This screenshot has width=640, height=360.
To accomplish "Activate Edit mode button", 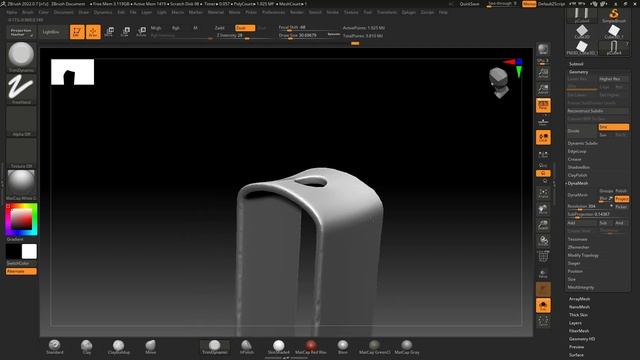I will click(77, 32).
